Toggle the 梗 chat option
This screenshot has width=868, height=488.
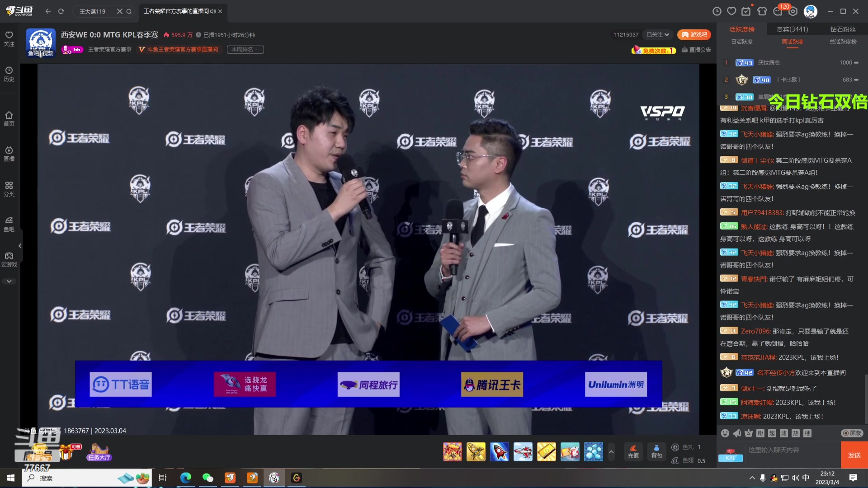807,433
